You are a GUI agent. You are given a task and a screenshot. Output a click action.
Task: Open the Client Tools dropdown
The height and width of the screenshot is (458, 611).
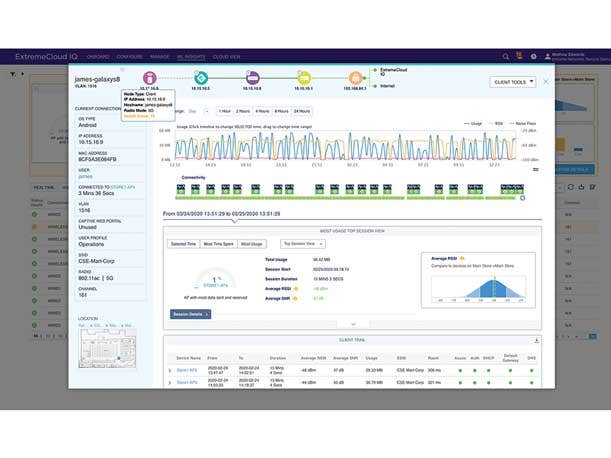click(513, 81)
